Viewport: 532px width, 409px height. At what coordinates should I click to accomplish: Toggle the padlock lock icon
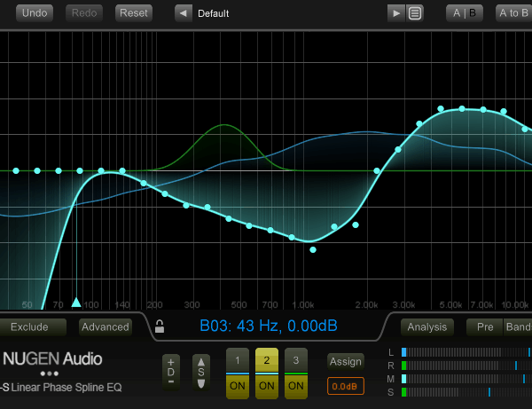(x=160, y=326)
